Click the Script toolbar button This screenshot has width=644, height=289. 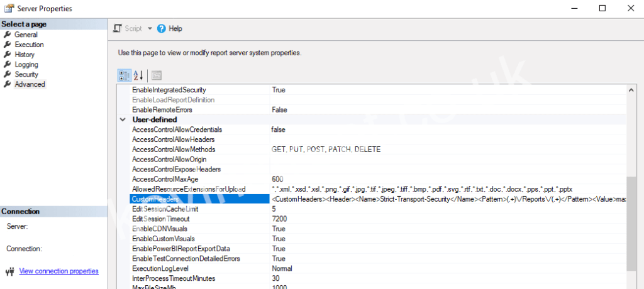(128, 28)
